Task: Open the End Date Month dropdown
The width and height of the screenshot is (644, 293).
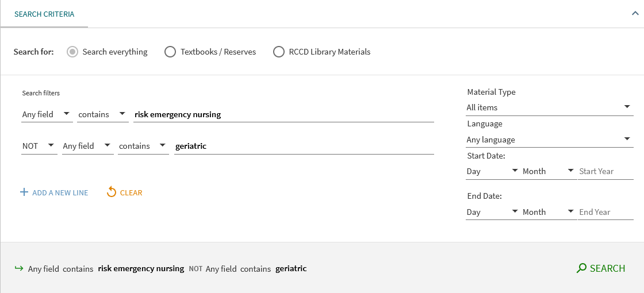Action: pyautogui.click(x=547, y=212)
